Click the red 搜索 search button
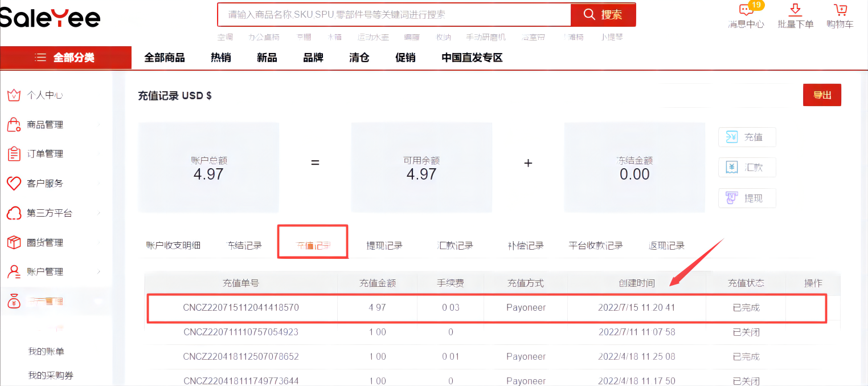868x386 pixels. point(603,15)
